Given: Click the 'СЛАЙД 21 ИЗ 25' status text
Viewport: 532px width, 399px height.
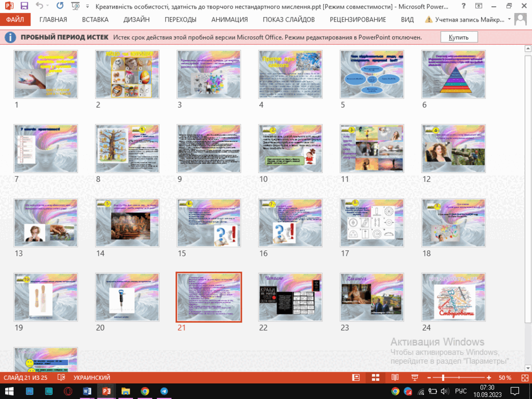Looking at the screenshot, I should tap(26, 377).
